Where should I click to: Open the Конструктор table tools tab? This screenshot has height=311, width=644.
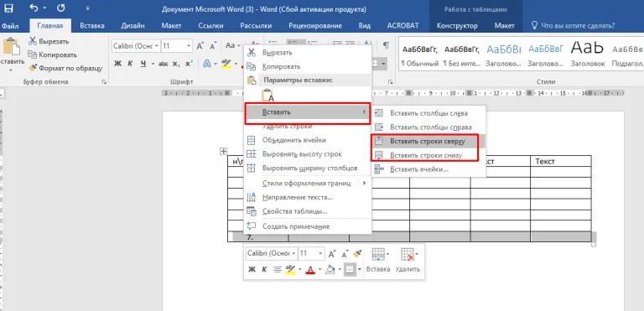point(457,25)
